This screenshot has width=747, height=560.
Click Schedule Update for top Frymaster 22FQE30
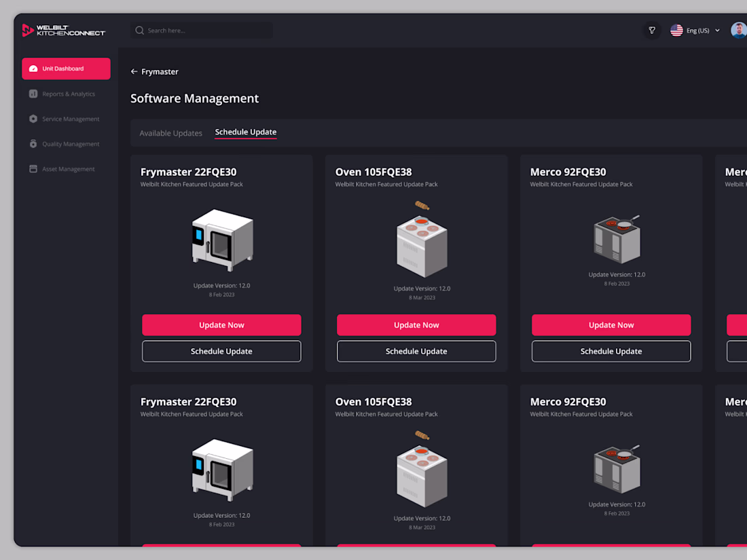[x=221, y=352]
